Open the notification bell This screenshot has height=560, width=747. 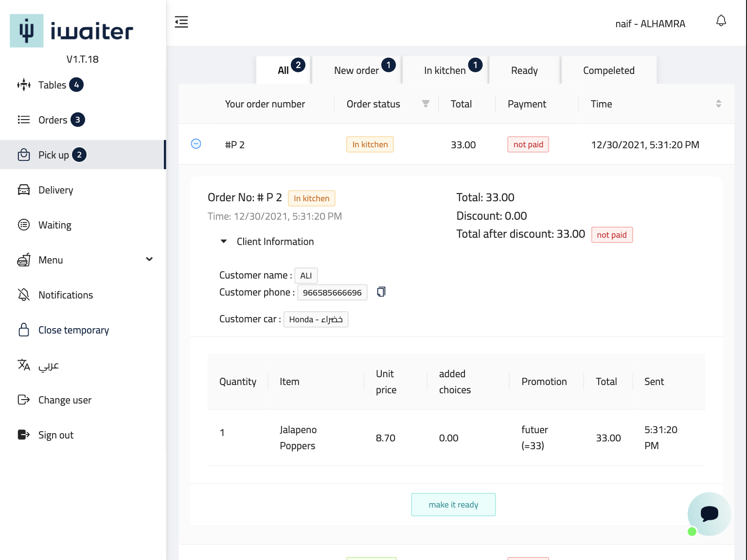coord(721,21)
